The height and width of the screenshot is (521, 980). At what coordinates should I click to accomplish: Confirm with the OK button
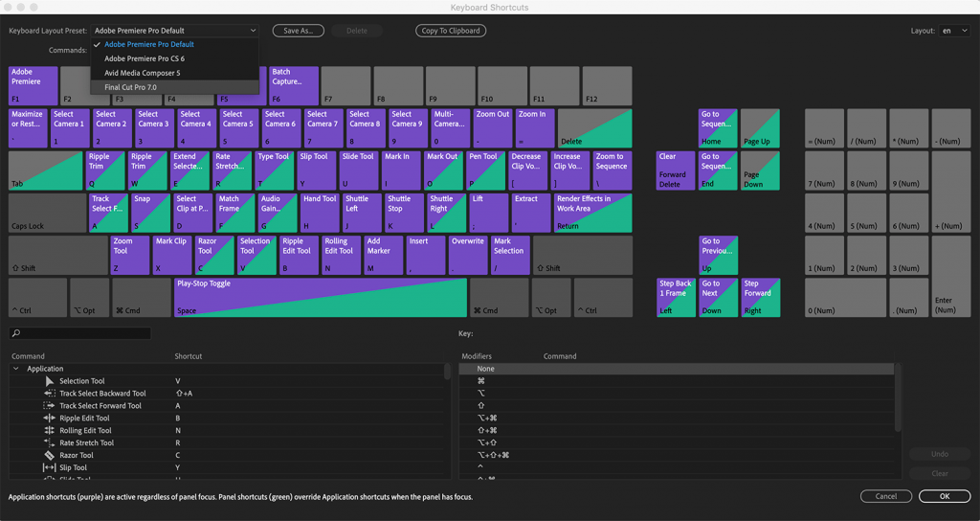tap(945, 496)
